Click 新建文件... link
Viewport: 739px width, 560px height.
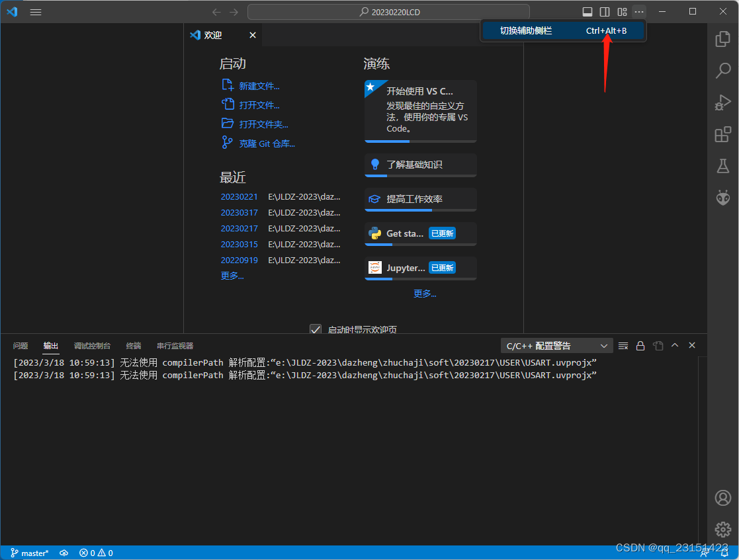coord(259,86)
